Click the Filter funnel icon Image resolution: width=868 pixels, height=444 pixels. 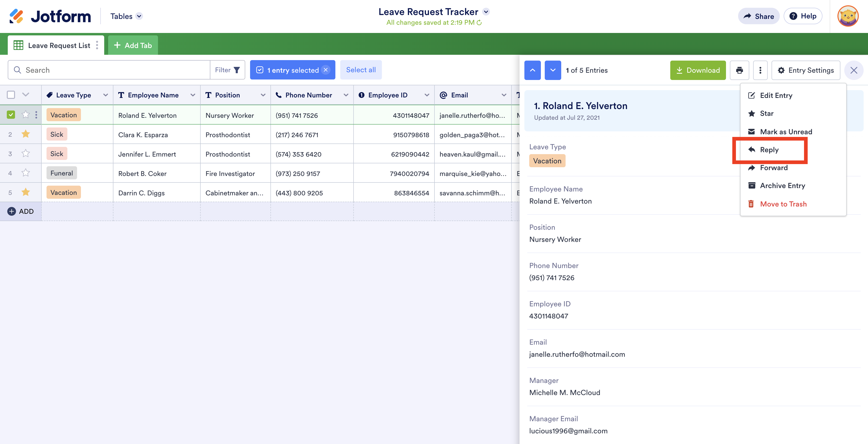coord(237,70)
